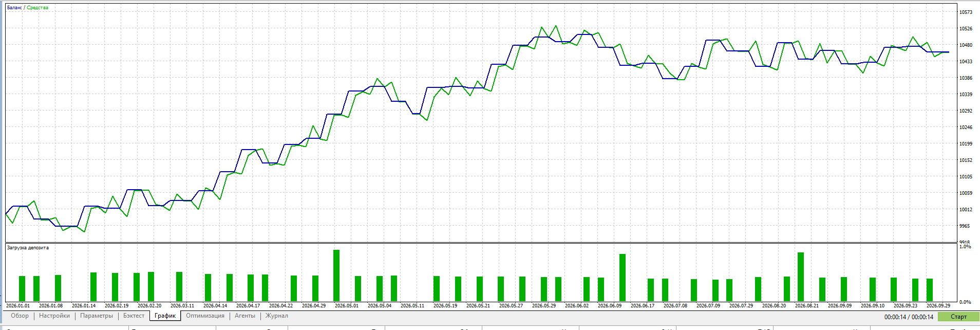Start the test with the Старт button

coord(958,317)
